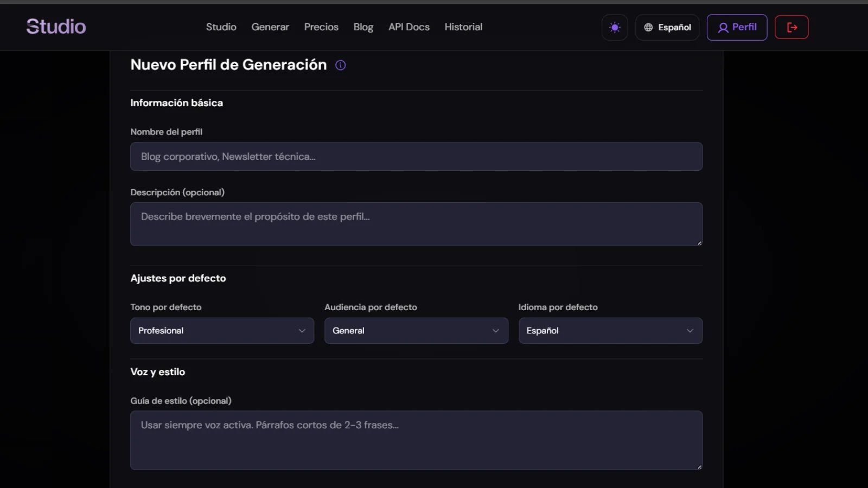
Task: Open API Docs in navigation
Action: pos(409,27)
